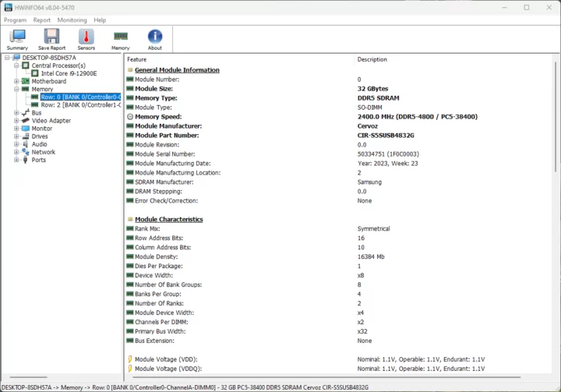
Task: Open the Monitoring menu
Action: pos(72,19)
